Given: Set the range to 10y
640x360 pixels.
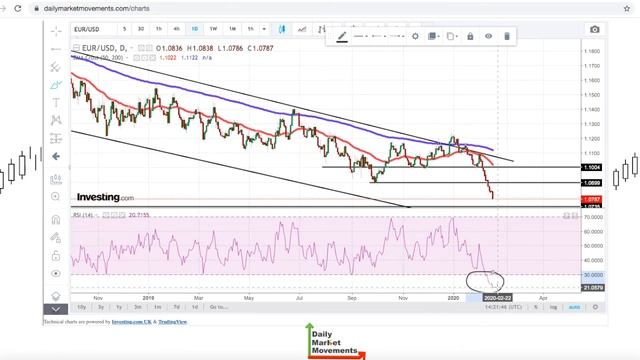Looking at the screenshot, I should [82, 307].
